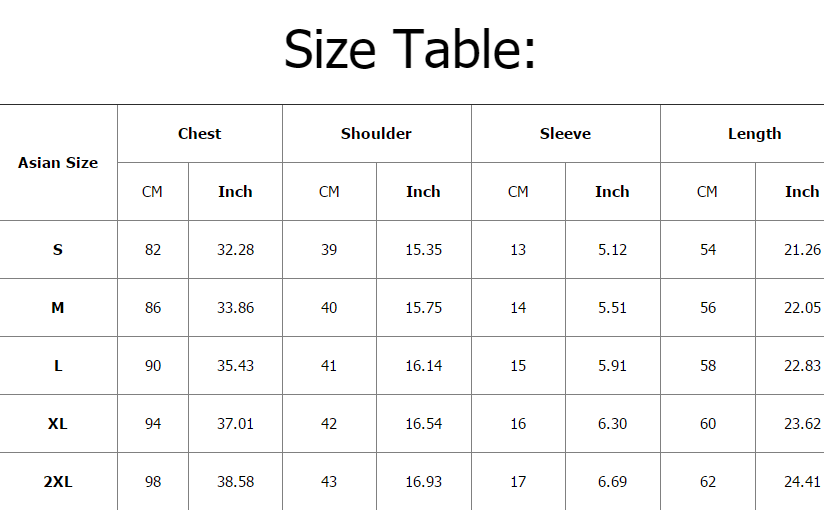
Task: Click the Shoulder column header
Action: tap(376, 134)
